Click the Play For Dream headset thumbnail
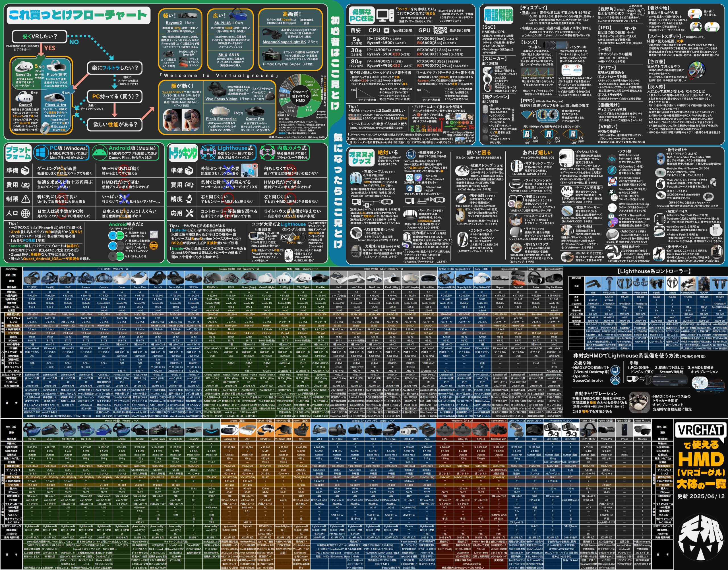This screenshot has height=570, width=728. 554,279
